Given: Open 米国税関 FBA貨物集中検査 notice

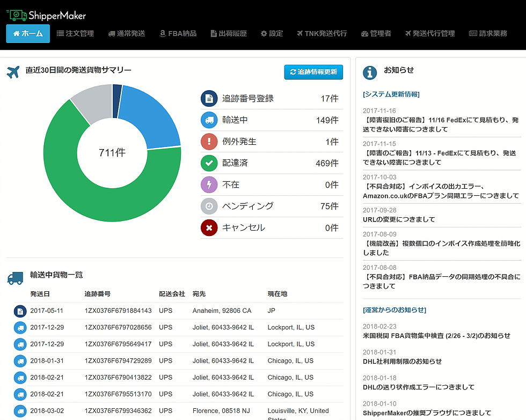Looking at the screenshot, I should pos(436,336).
